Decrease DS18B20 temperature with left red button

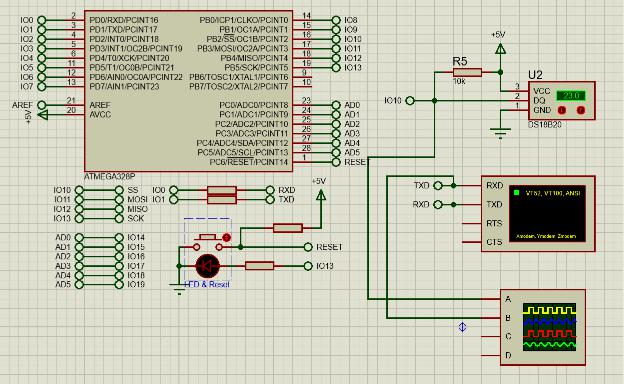562,110
